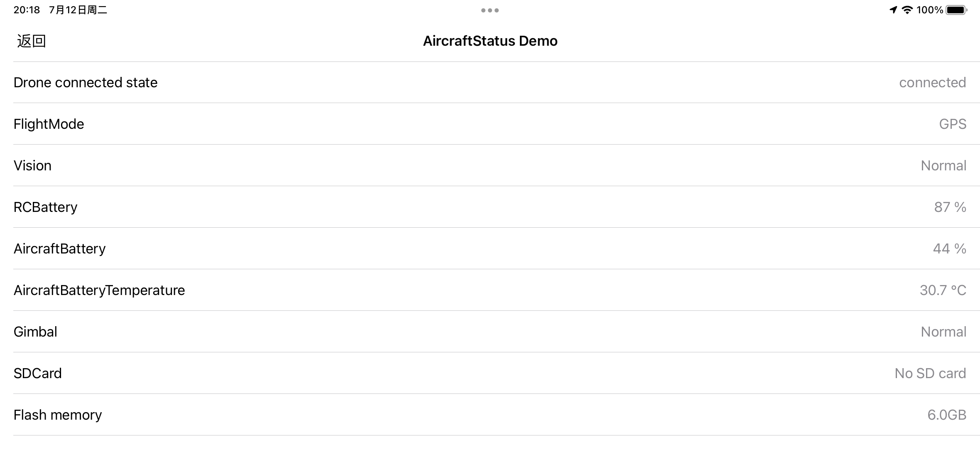Tap the 返回 back button
This screenshot has width=980, height=450.
click(x=32, y=41)
